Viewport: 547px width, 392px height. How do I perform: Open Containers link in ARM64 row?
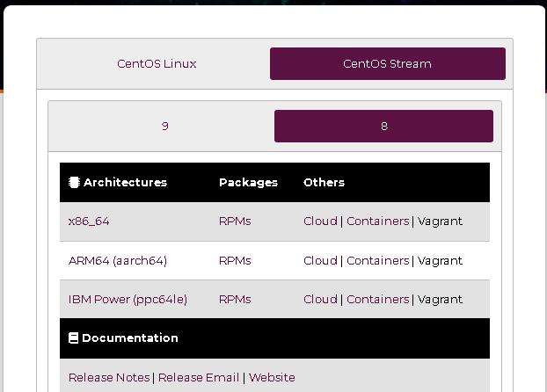pyautogui.click(x=377, y=261)
